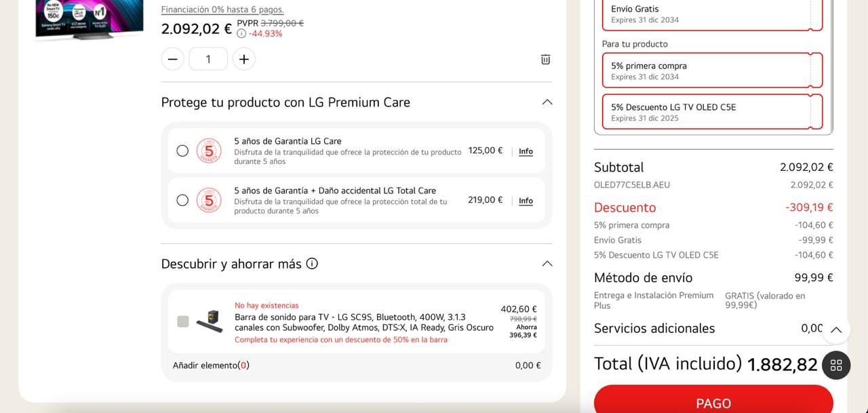The image size is (868, 413).
Task: Open Info link for 219,00 € Total Care
Action: [526, 201]
